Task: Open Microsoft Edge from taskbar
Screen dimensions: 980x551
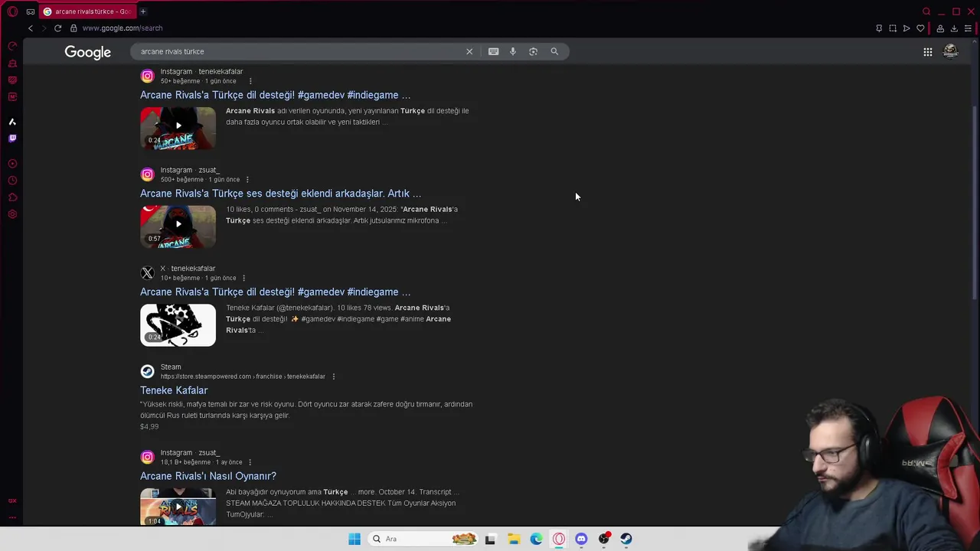Action: click(536, 539)
